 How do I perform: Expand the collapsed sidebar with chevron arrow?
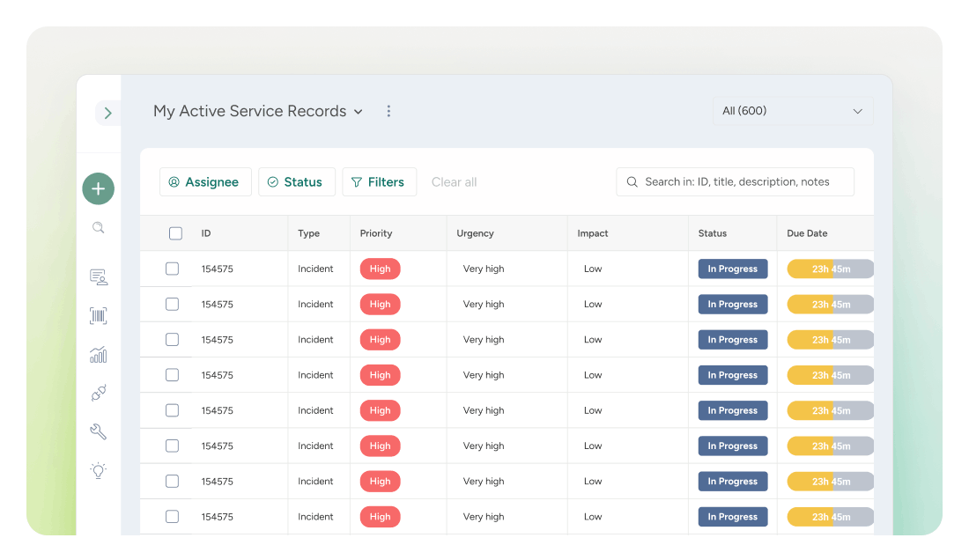107,113
